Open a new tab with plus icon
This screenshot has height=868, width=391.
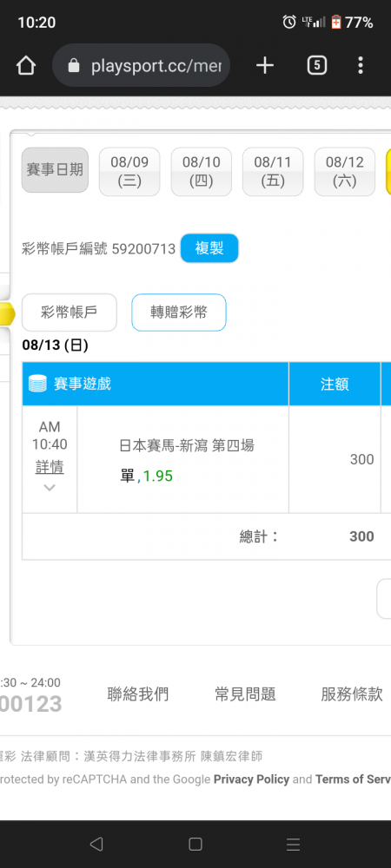click(x=265, y=66)
